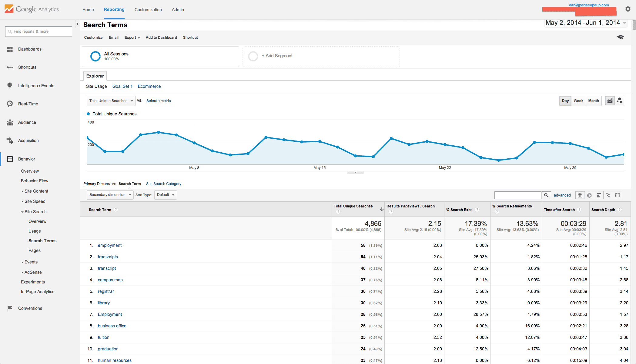The height and width of the screenshot is (364, 636).
Task: Open the date range dropdown
Action: tap(624, 23)
